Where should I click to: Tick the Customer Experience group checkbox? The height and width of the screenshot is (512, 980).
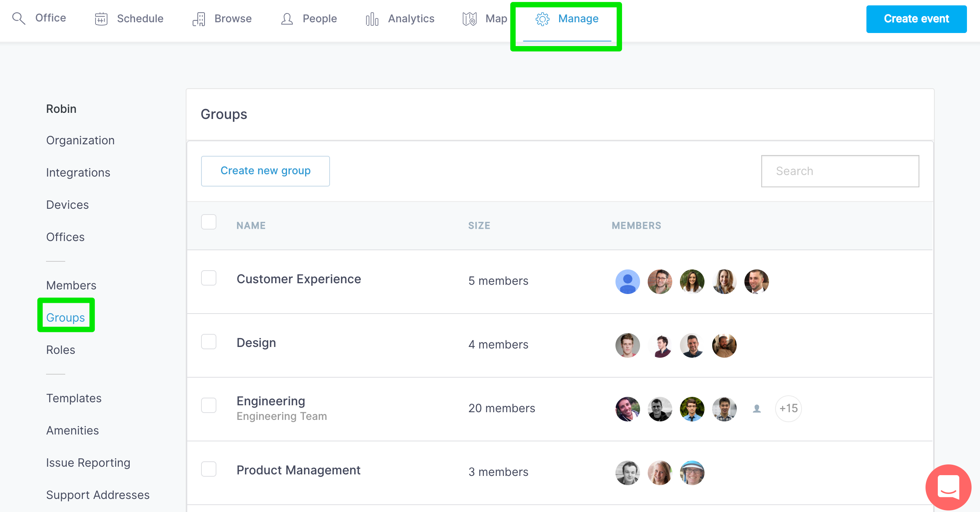(x=209, y=278)
